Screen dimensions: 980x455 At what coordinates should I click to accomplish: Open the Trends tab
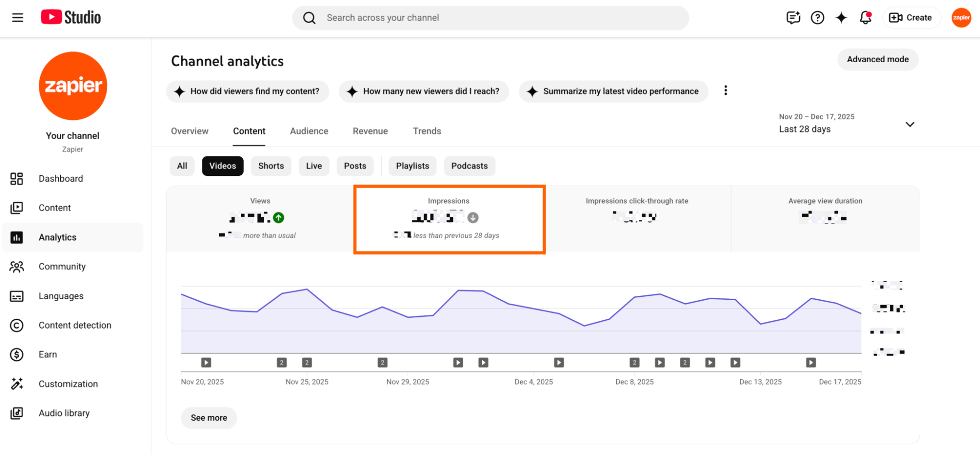click(427, 131)
